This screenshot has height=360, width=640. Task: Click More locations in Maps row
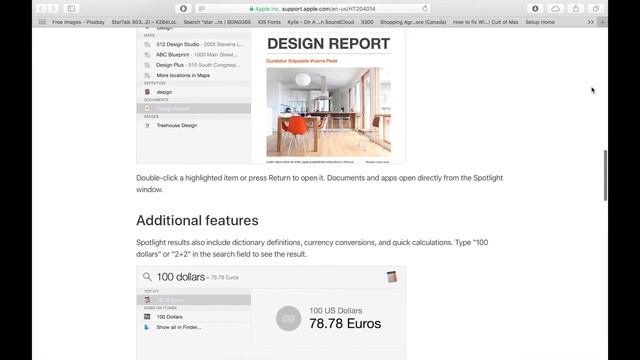click(194, 76)
